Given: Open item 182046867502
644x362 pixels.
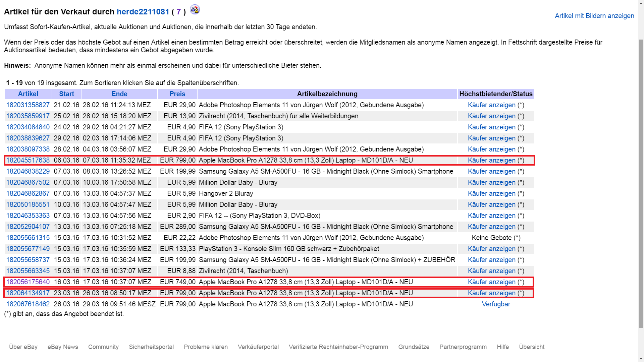Looking at the screenshot, I should (28, 182).
